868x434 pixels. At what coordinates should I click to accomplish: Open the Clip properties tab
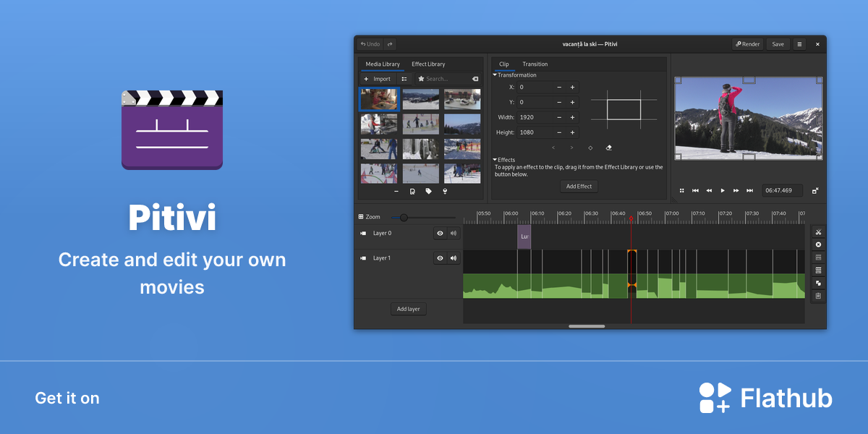pyautogui.click(x=504, y=64)
